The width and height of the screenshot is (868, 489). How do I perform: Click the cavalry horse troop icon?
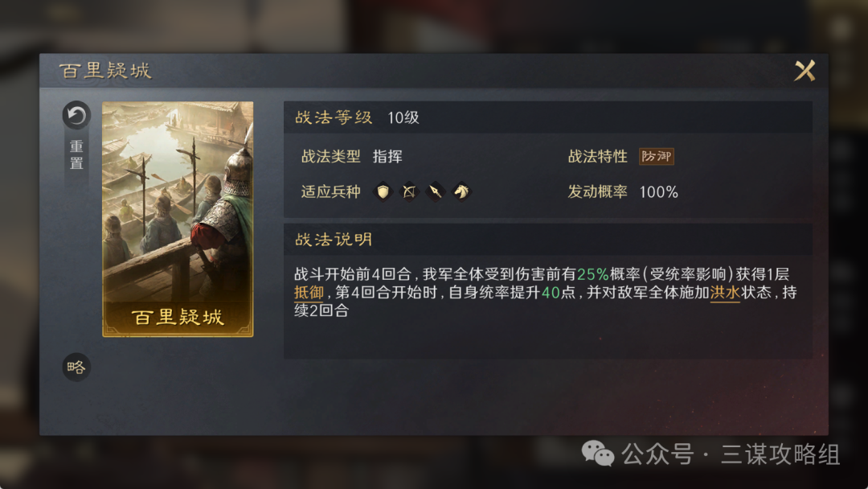click(x=461, y=191)
